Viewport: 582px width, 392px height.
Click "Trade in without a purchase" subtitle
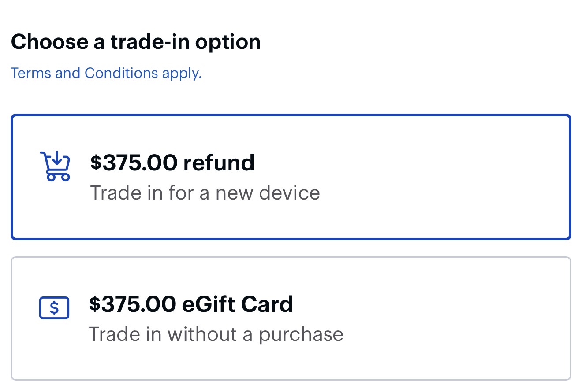pos(216,334)
